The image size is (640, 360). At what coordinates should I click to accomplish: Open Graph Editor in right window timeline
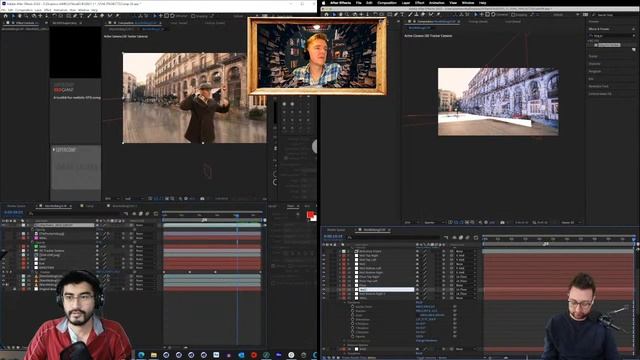tap(476, 238)
